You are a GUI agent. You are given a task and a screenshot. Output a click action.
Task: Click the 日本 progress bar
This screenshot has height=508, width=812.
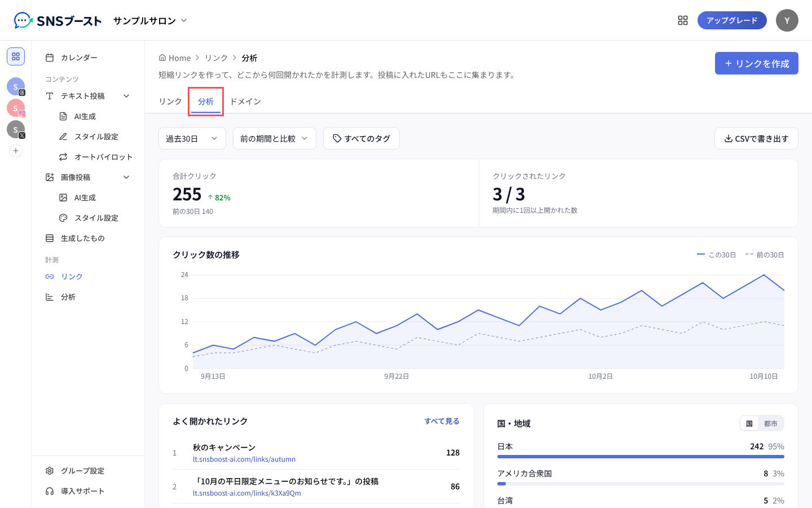coord(641,457)
